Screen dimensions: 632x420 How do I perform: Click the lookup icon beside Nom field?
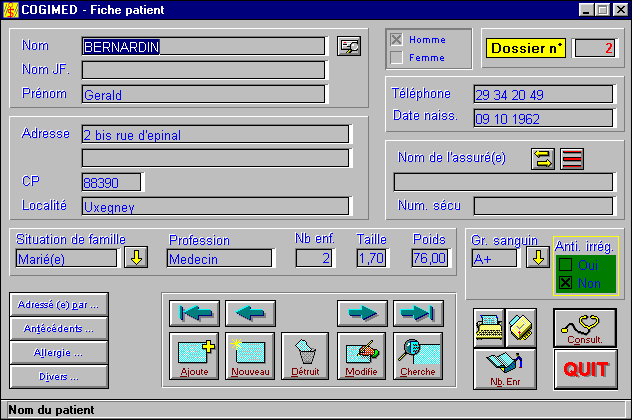[x=349, y=46]
